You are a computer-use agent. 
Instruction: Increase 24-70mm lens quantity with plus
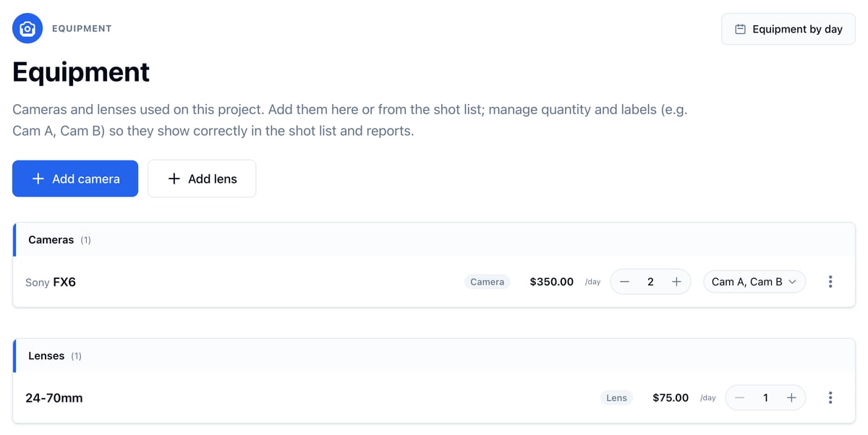tap(791, 397)
